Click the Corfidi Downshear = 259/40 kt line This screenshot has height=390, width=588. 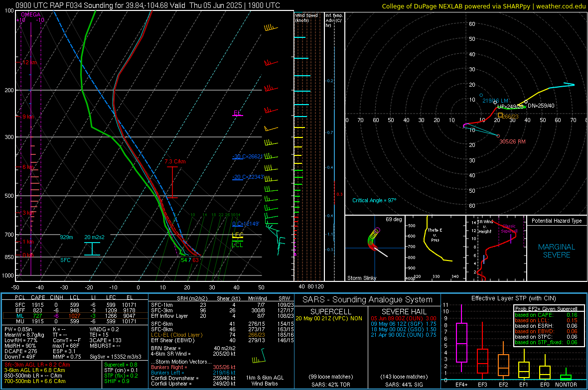(x=193, y=378)
